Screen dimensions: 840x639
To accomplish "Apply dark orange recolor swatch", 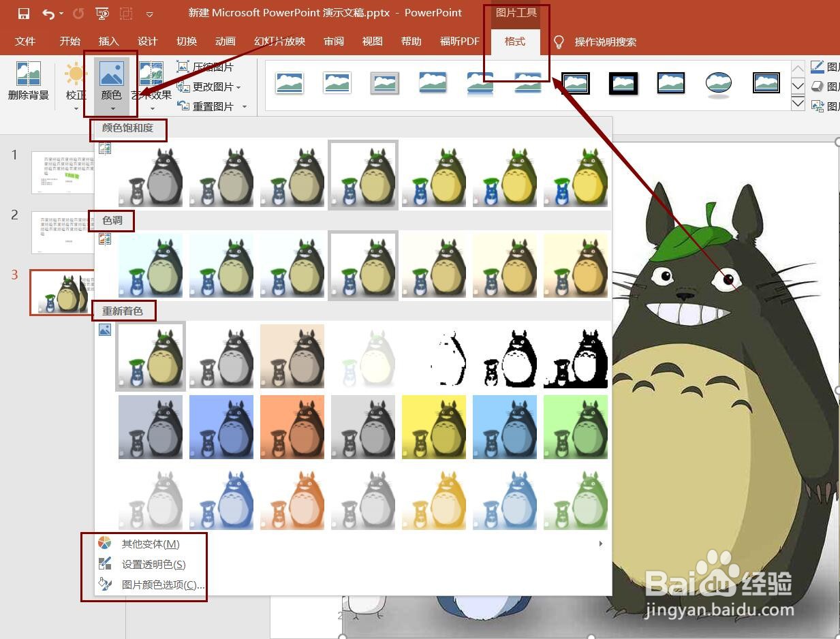I will tap(292, 427).
